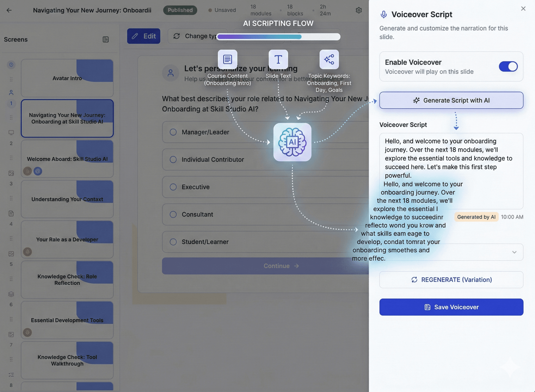
Task: Open course settings gear icon
Action: pos(359,10)
